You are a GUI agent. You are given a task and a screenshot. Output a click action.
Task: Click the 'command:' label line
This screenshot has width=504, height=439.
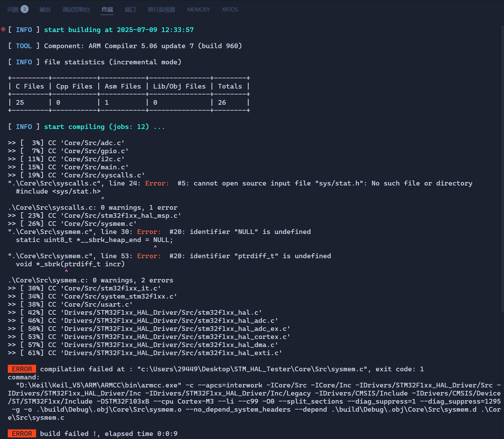click(24, 377)
